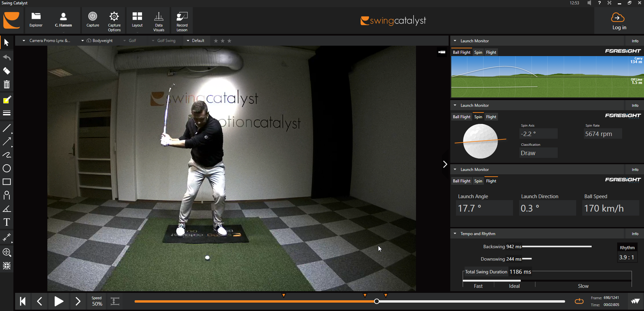
Task: Select the eraser tool
Action: 7,71
